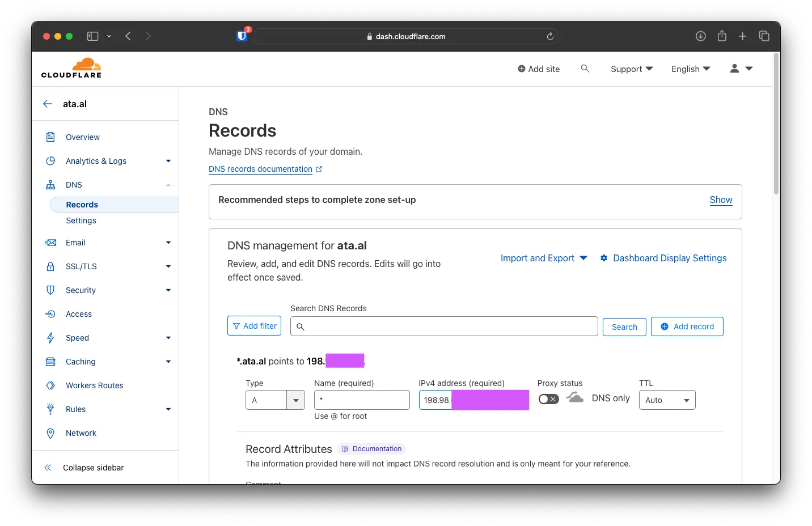
Task: Click the Overview clipboard icon
Action: (x=50, y=137)
